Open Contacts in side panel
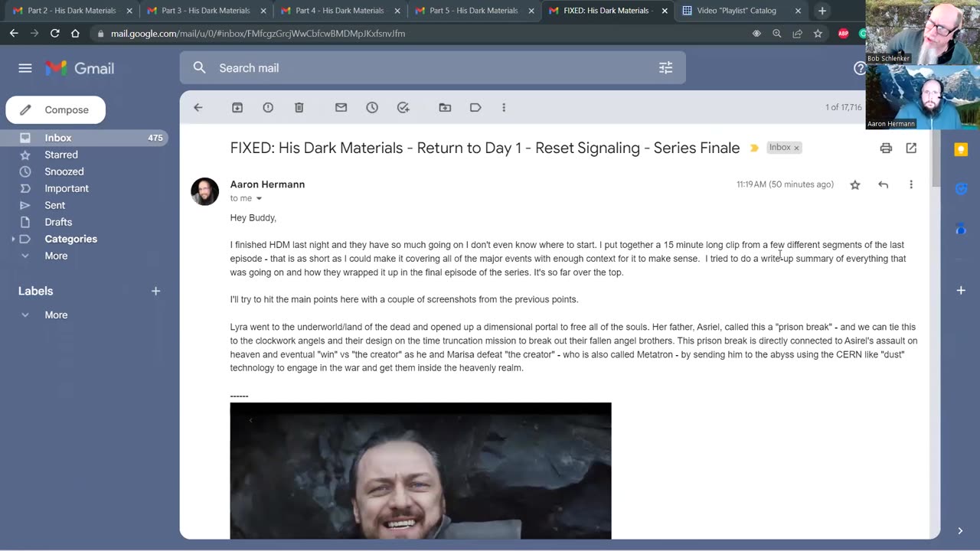Screen dimensions: 980x551 click(961, 229)
